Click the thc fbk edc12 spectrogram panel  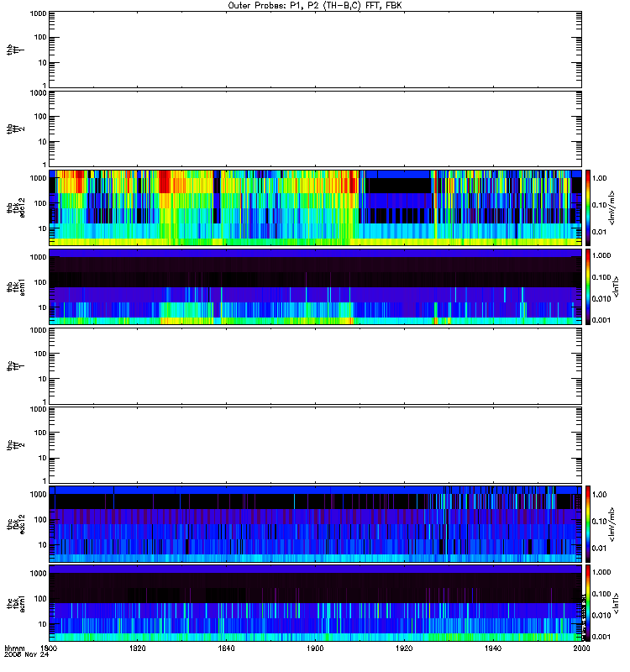coord(315,524)
